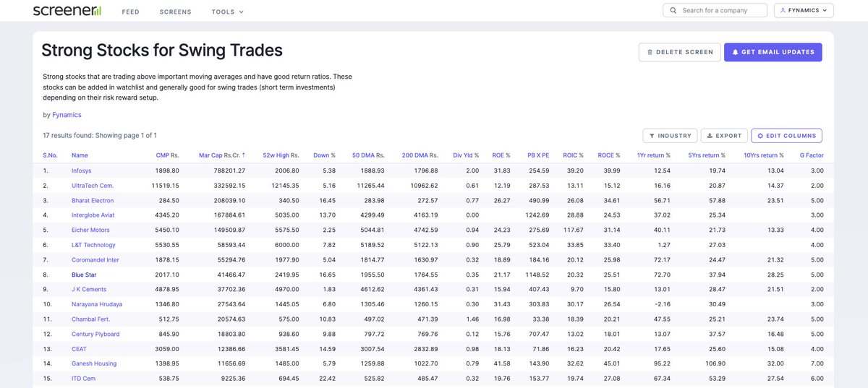Sort by 5Yrs return % column

(707, 155)
